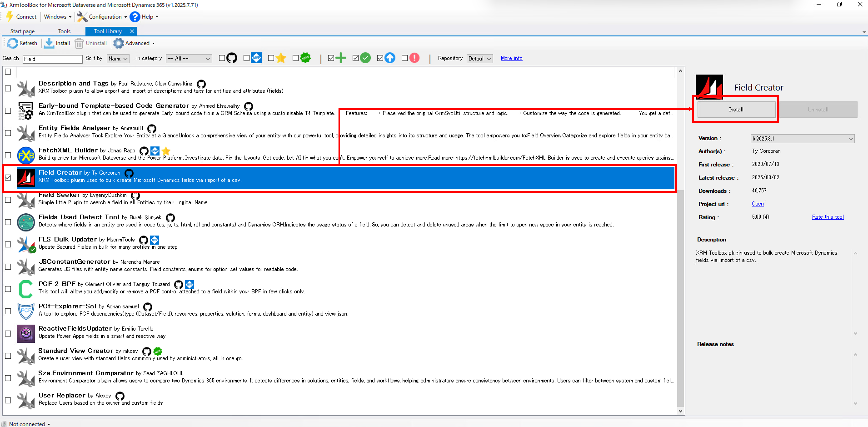The image size is (868, 427).
Task: Click the Early-bound Code Generator icon
Action: click(26, 111)
